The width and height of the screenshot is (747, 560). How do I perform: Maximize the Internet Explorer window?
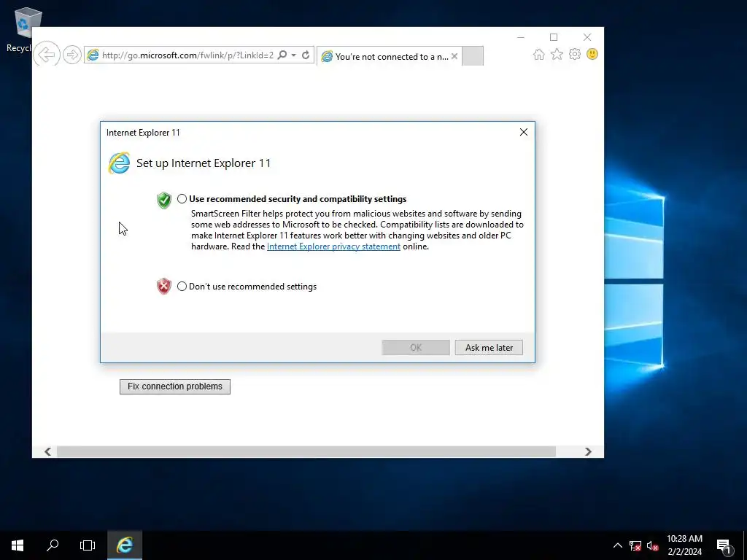point(554,37)
